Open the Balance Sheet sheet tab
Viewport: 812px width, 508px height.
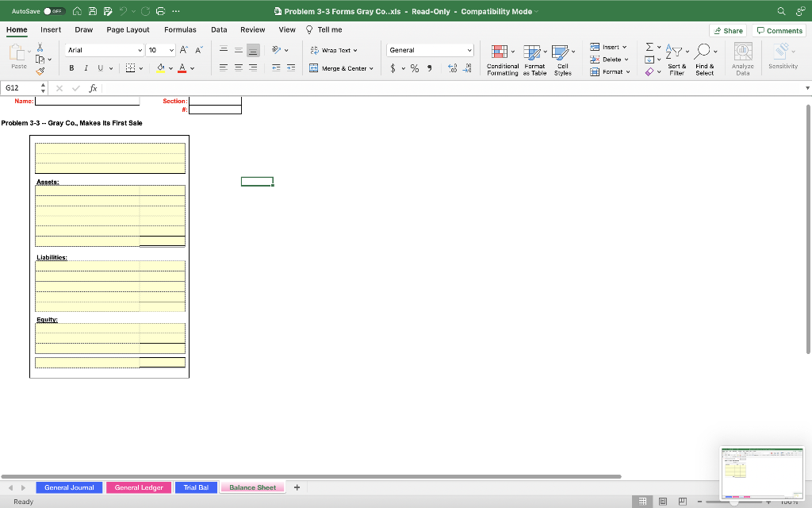(x=252, y=487)
